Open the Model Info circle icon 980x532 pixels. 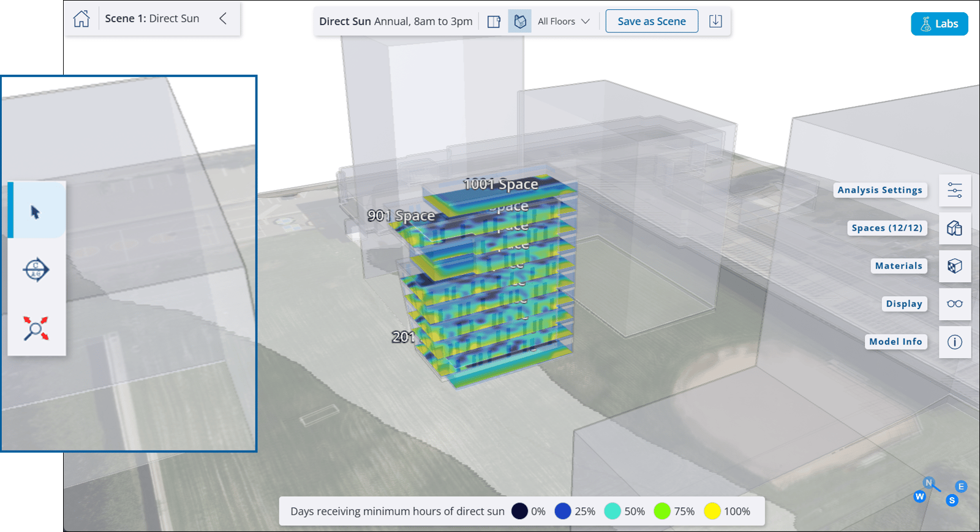(955, 342)
